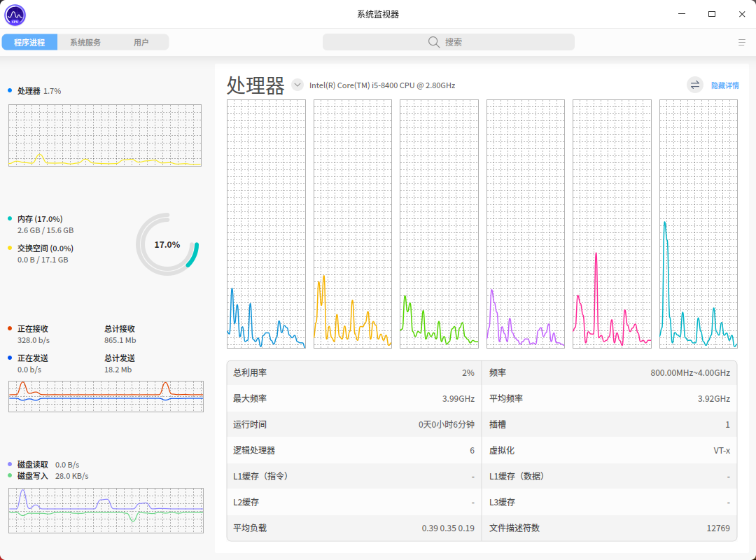
Task: Click the 2.6 GB / 15.6 GB memory value
Action: [x=45, y=230]
